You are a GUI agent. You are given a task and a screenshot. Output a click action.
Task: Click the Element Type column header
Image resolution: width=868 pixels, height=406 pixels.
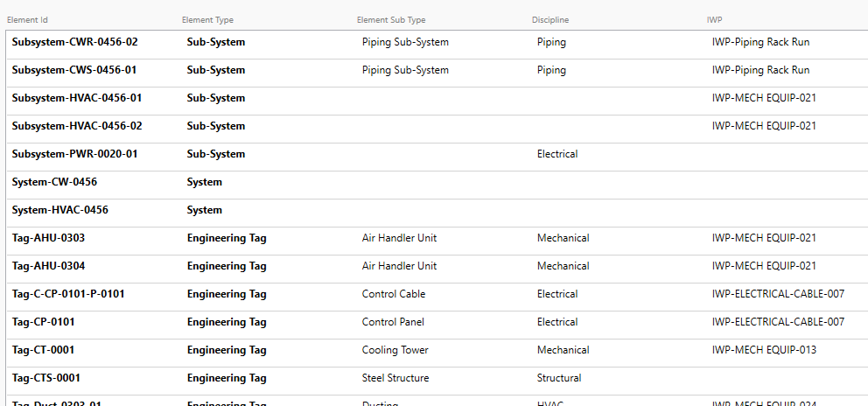tap(207, 20)
